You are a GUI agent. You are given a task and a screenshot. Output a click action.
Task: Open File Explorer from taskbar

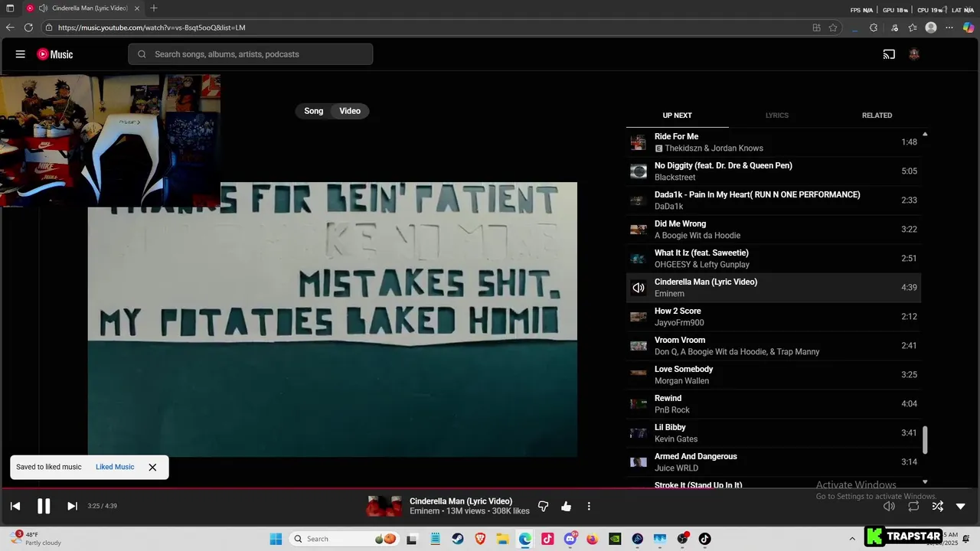coord(502,539)
